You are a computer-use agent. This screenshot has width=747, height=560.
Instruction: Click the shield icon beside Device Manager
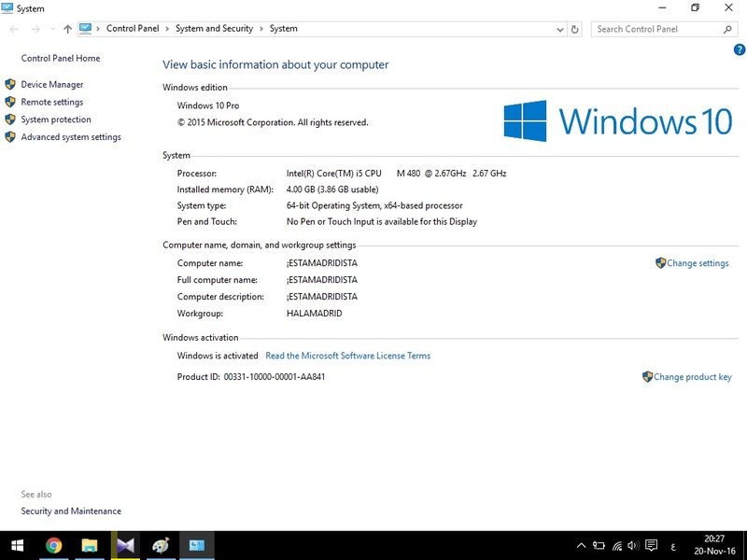pyautogui.click(x=10, y=85)
